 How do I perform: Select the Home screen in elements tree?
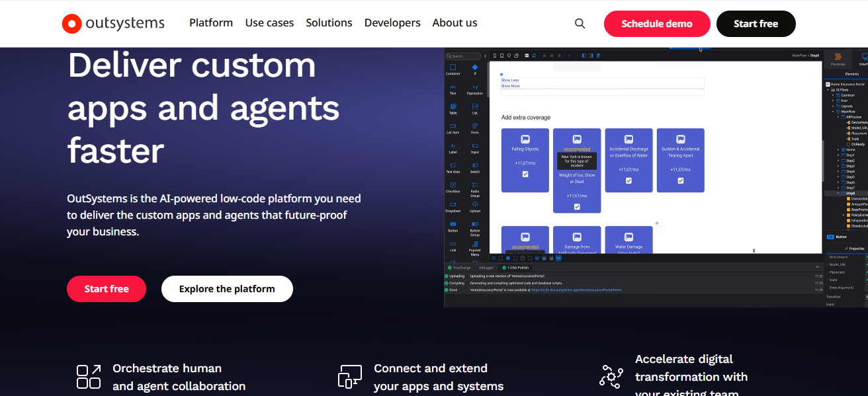coord(849,149)
